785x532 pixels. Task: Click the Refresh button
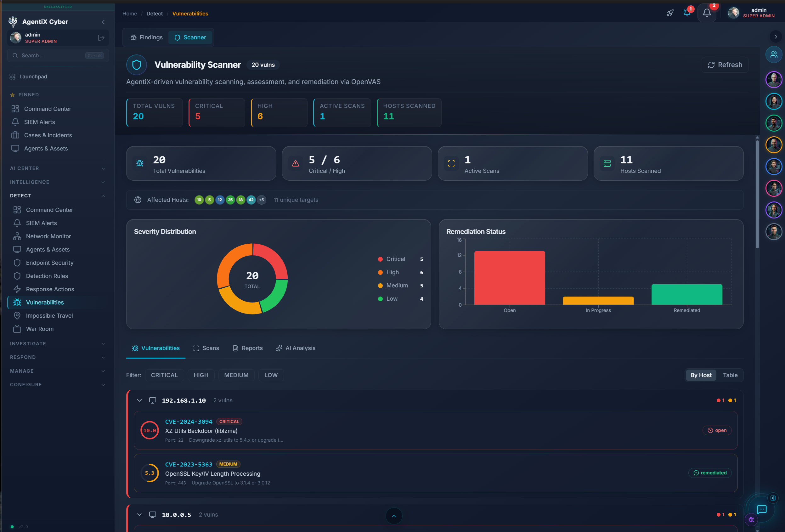725,65
